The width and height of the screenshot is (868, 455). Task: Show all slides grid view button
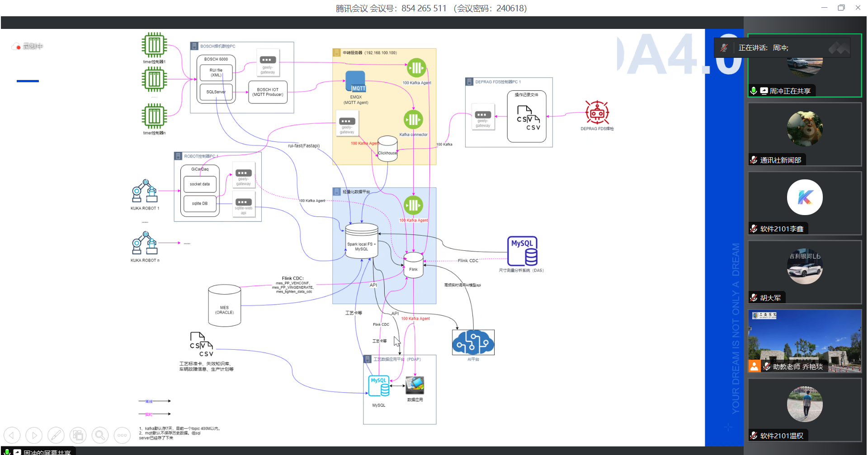point(78,436)
